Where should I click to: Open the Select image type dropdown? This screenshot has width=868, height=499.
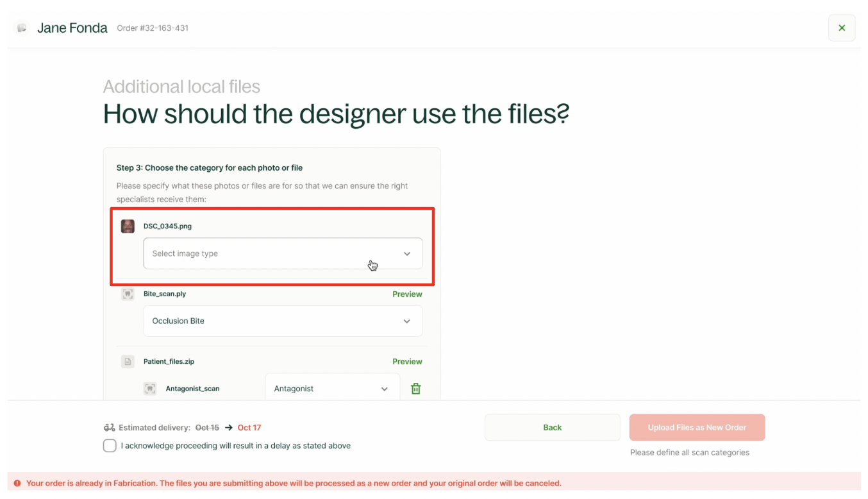point(282,253)
